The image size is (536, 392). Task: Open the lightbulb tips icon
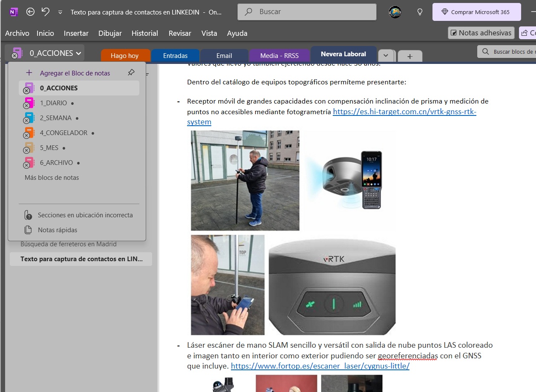coord(420,12)
